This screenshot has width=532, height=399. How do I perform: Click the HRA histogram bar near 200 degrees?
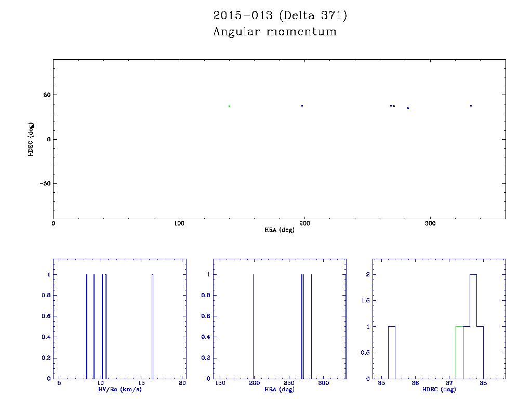point(253,326)
